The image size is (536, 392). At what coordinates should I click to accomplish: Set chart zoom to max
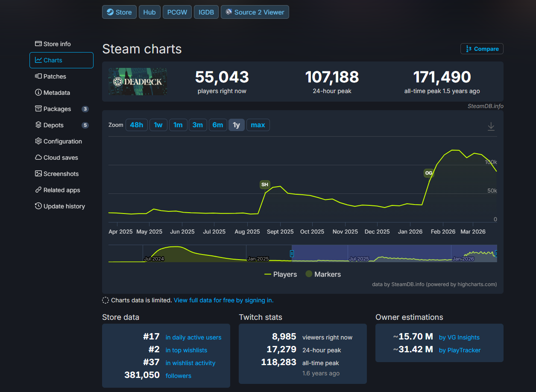click(x=258, y=125)
